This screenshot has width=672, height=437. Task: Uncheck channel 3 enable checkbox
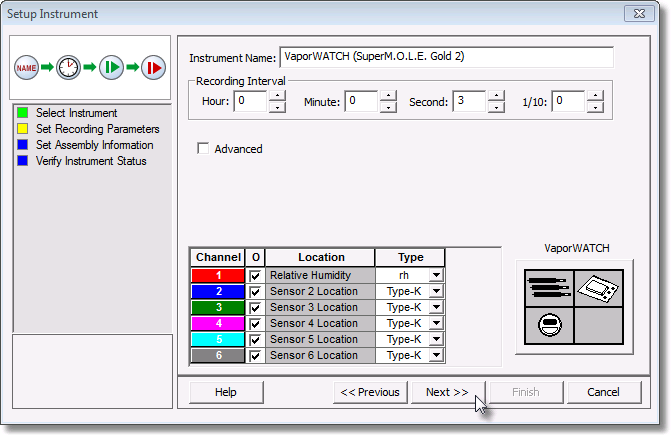(255, 308)
